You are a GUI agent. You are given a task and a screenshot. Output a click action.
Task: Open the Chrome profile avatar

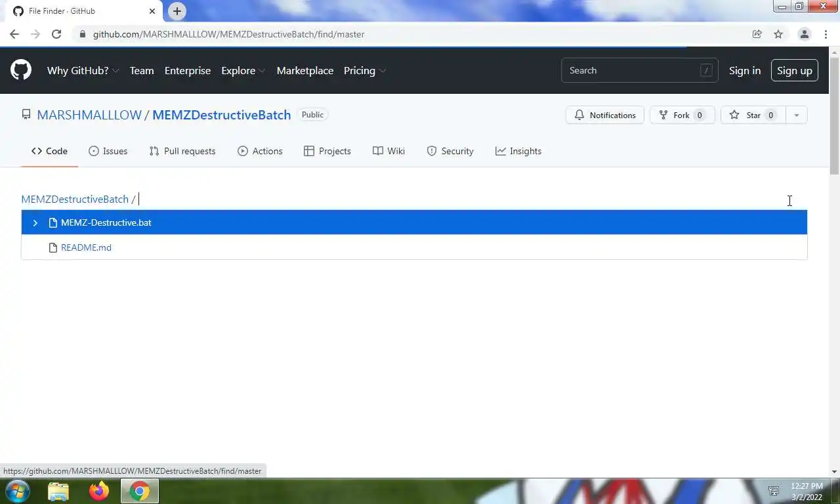pyautogui.click(x=804, y=34)
